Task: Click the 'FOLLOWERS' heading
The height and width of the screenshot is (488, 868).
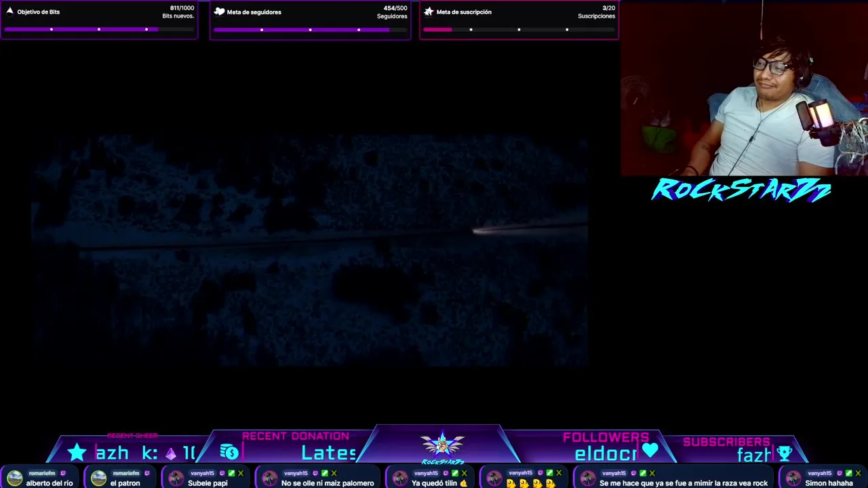Action: tap(606, 437)
